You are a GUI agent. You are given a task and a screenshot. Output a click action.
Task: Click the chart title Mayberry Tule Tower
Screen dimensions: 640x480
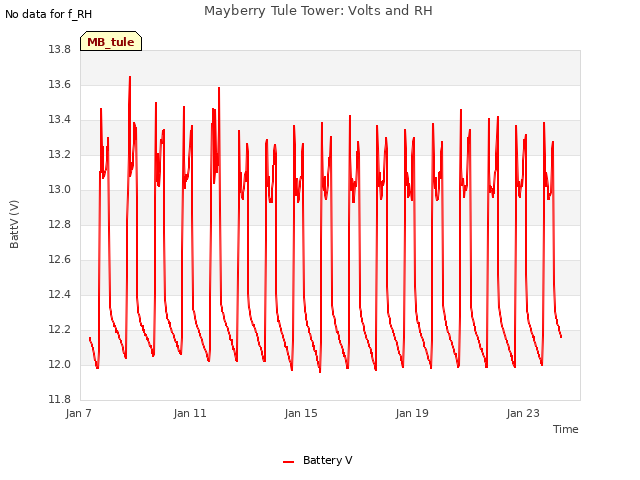click(x=318, y=10)
